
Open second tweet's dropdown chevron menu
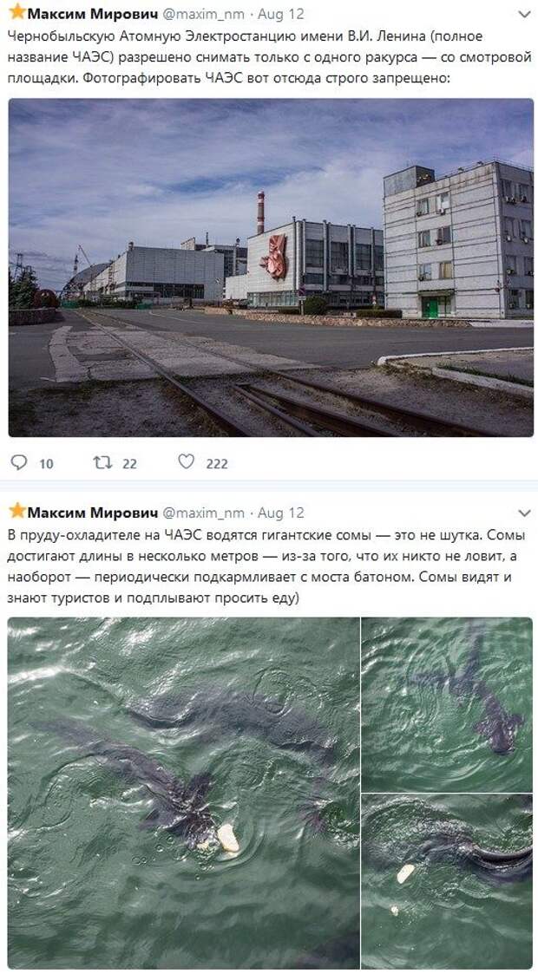click(x=524, y=513)
